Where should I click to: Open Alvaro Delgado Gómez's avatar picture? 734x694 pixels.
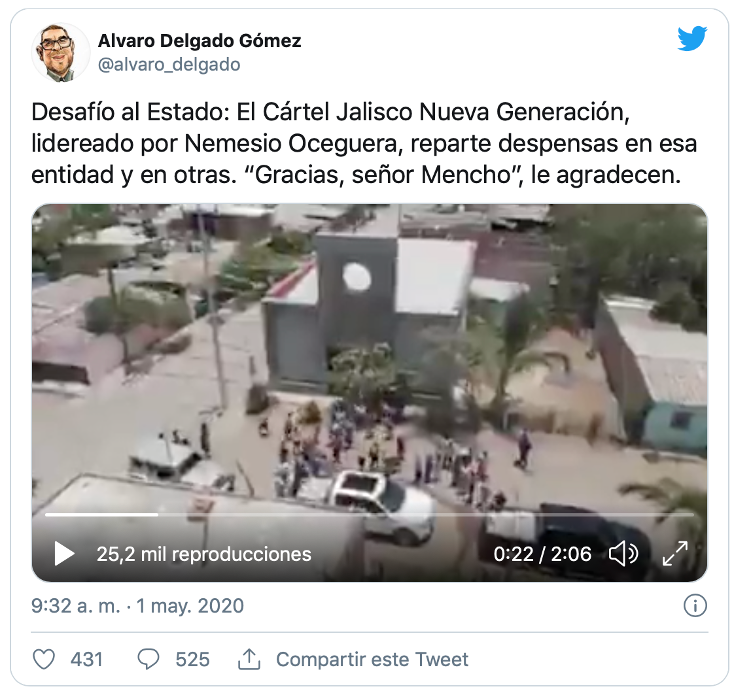click(60, 52)
